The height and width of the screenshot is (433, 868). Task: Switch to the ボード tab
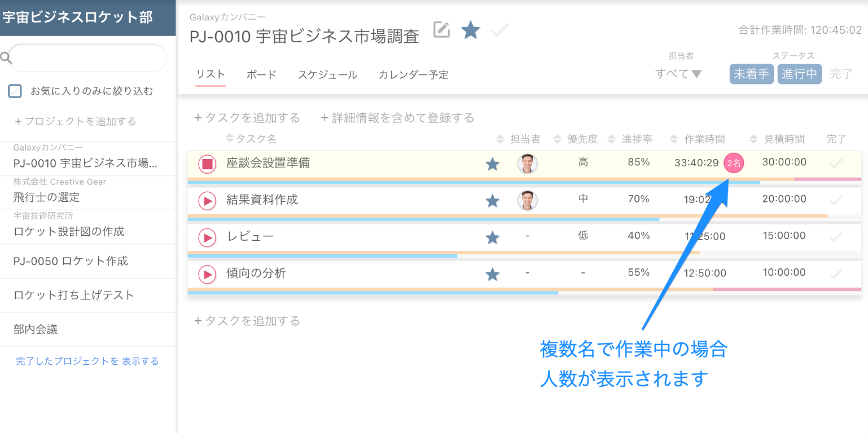260,74
